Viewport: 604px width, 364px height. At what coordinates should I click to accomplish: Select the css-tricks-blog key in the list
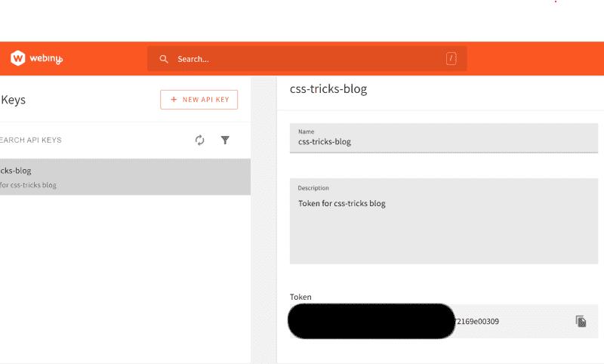tap(125, 177)
